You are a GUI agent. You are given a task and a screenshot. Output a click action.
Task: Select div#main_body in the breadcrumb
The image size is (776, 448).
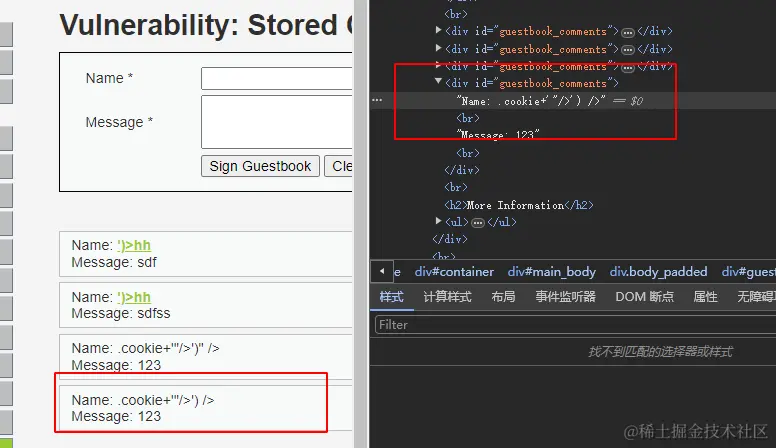(x=551, y=272)
